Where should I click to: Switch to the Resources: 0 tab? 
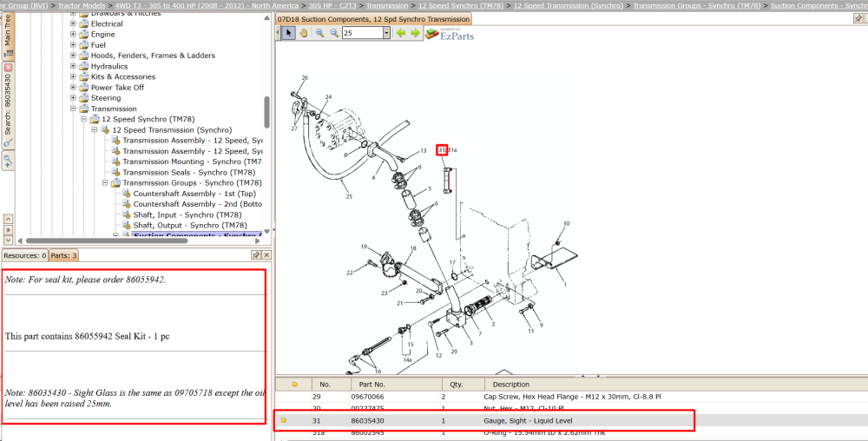click(25, 255)
